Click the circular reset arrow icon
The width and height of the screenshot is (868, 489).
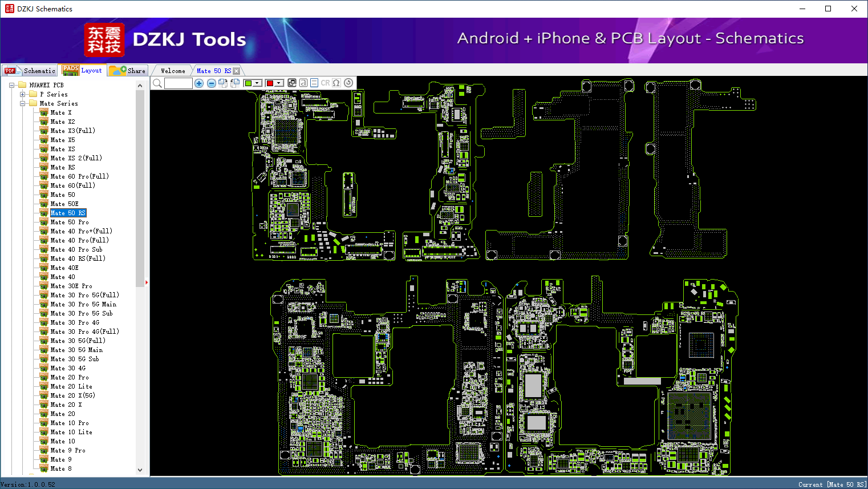coord(348,83)
